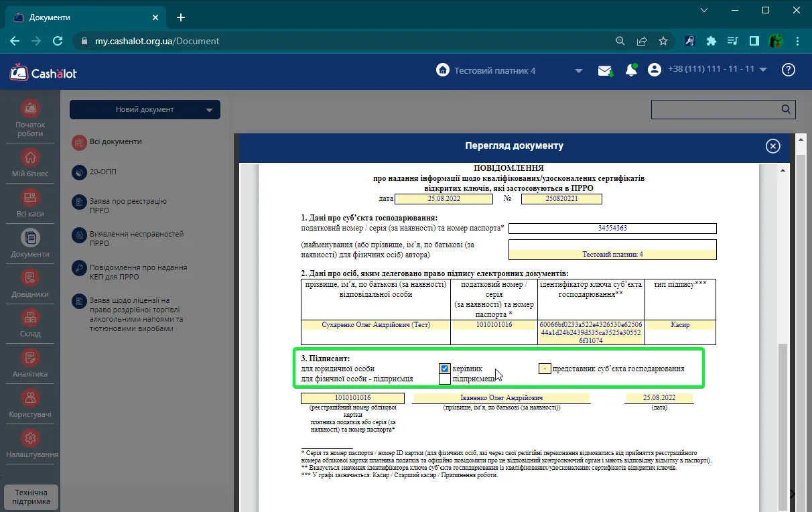Click browser reload button
Screen dimensions: 812x512
coord(58,41)
